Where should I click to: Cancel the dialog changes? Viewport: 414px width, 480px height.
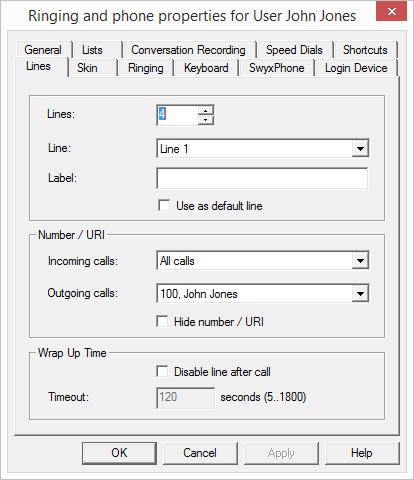pyautogui.click(x=200, y=453)
